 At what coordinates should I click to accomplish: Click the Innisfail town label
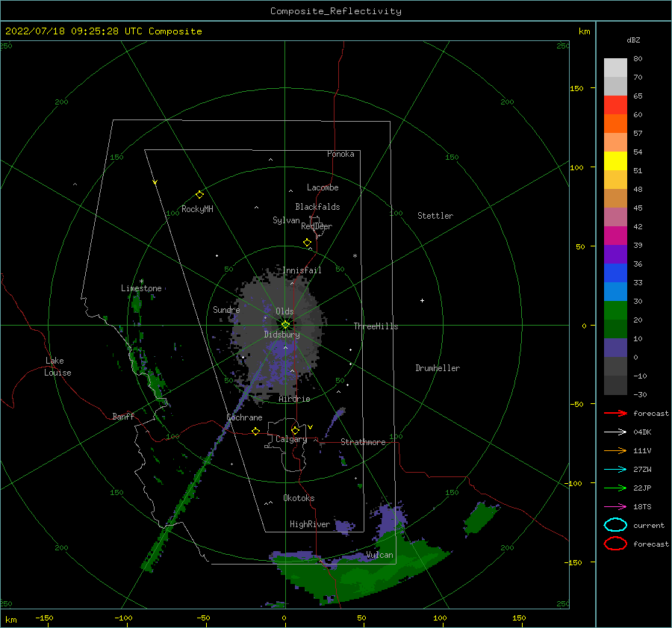[x=302, y=270]
